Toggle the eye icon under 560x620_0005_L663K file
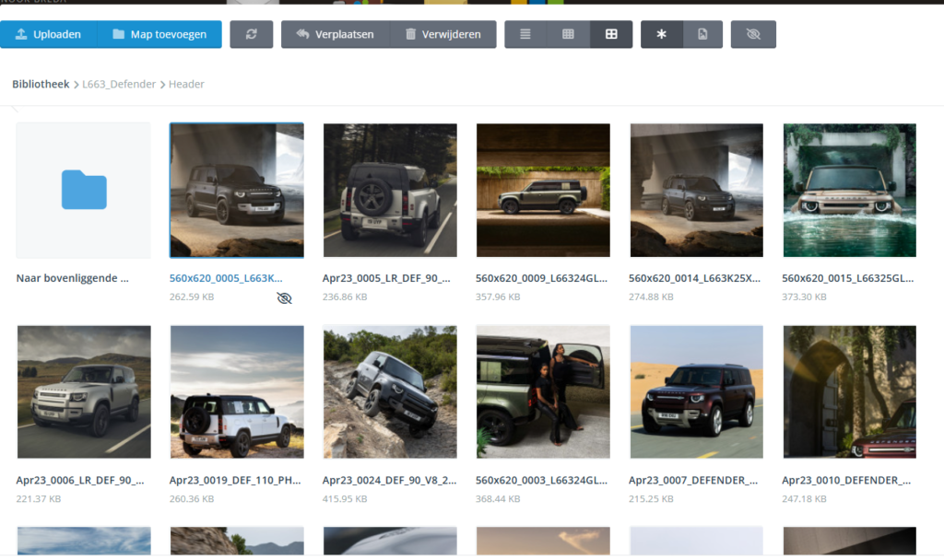Screen dimensions: 944x560 click(x=284, y=297)
